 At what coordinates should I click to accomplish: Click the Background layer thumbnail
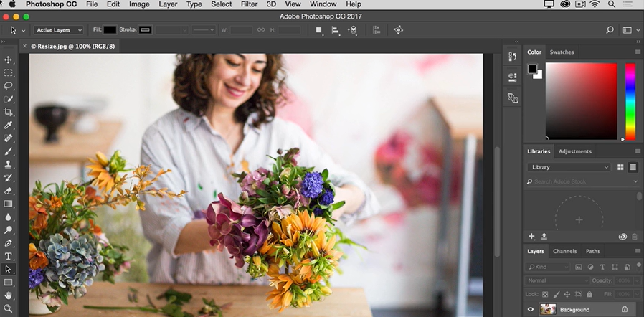548,310
